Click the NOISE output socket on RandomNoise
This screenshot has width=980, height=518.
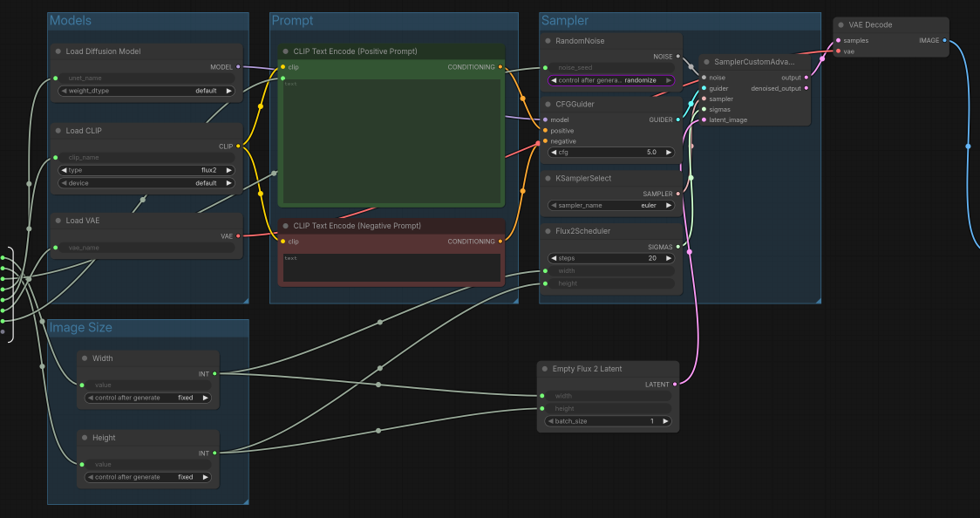(678, 56)
